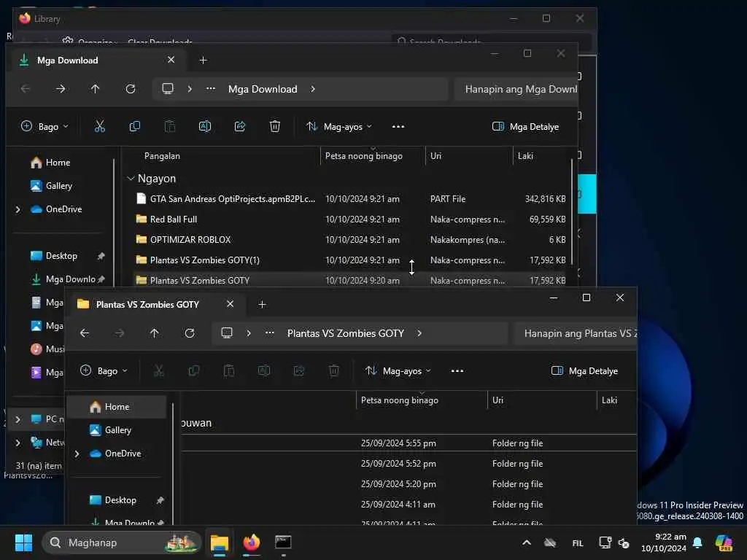Show hidden system tray icons chevron
Image resolution: width=747 pixels, height=560 pixels.
(527, 542)
